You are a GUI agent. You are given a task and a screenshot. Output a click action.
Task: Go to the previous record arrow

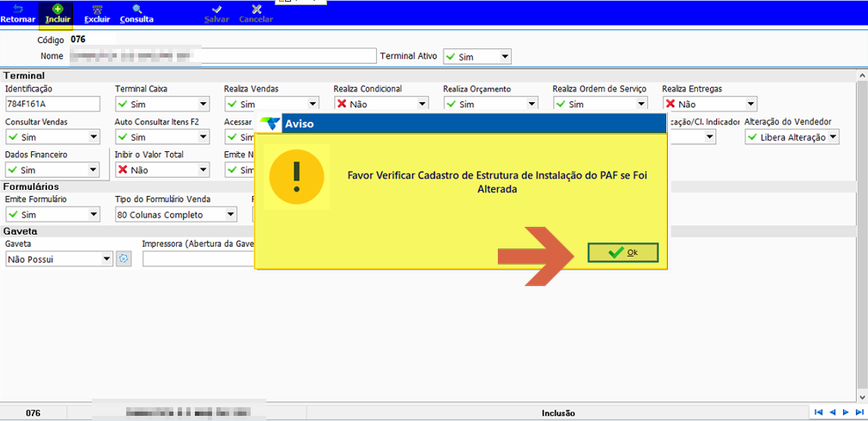832,412
